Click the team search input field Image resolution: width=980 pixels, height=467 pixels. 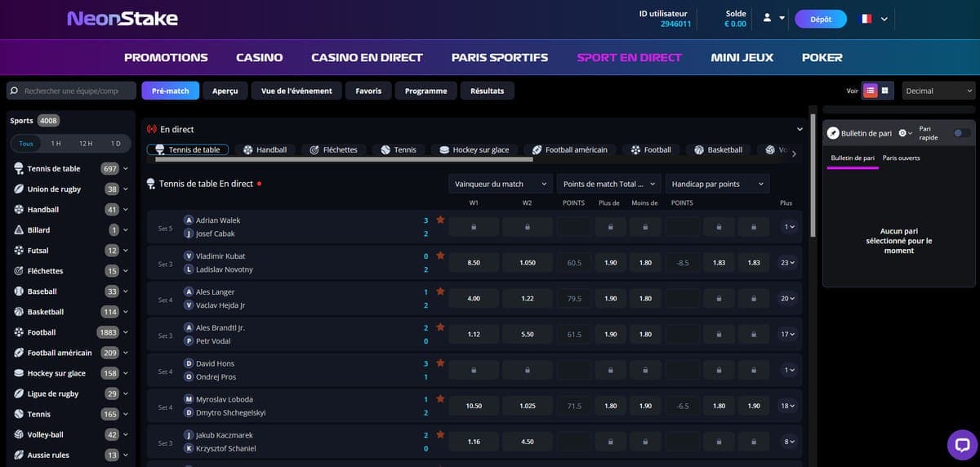pos(71,91)
